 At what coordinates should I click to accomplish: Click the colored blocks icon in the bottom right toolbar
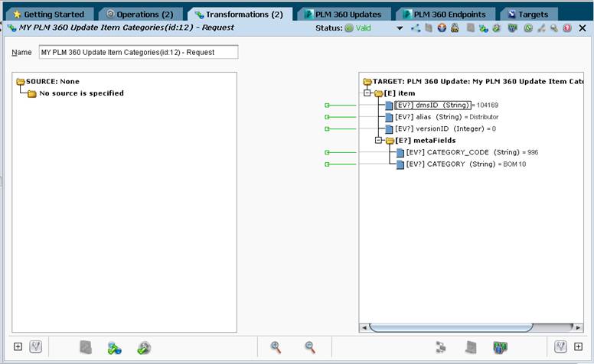coord(500,347)
